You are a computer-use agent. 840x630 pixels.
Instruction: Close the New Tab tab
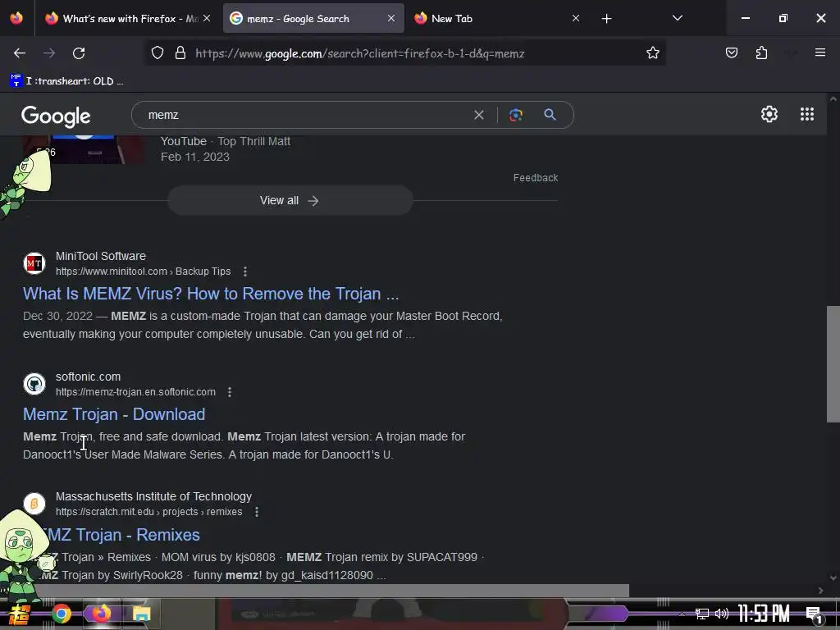click(575, 18)
